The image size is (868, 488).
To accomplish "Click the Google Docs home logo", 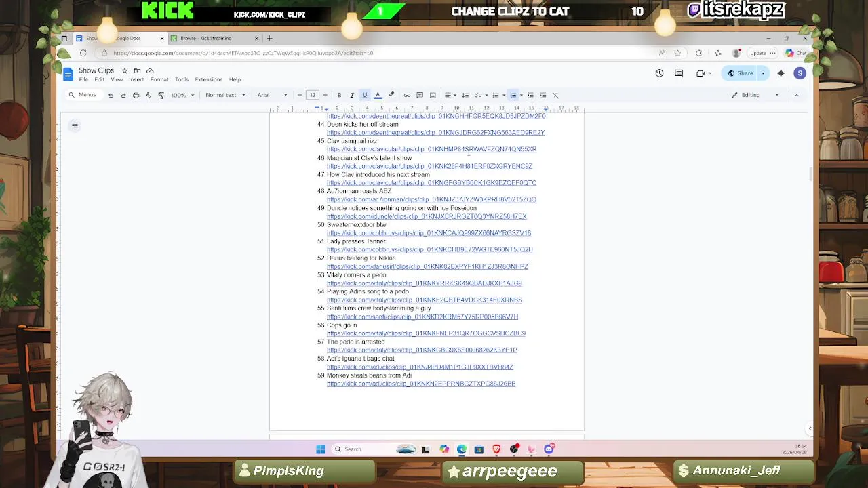I will [x=68, y=74].
